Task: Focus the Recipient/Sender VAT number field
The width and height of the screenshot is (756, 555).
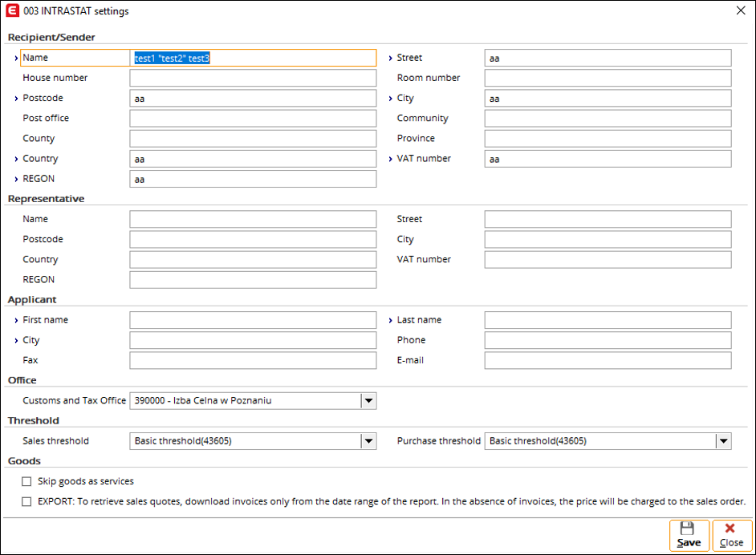Action: 608,159
